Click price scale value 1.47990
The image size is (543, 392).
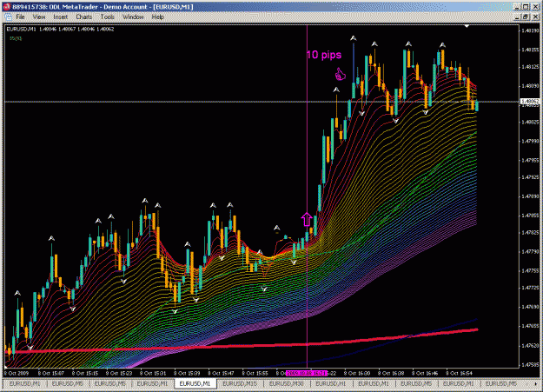[x=530, y=141]
